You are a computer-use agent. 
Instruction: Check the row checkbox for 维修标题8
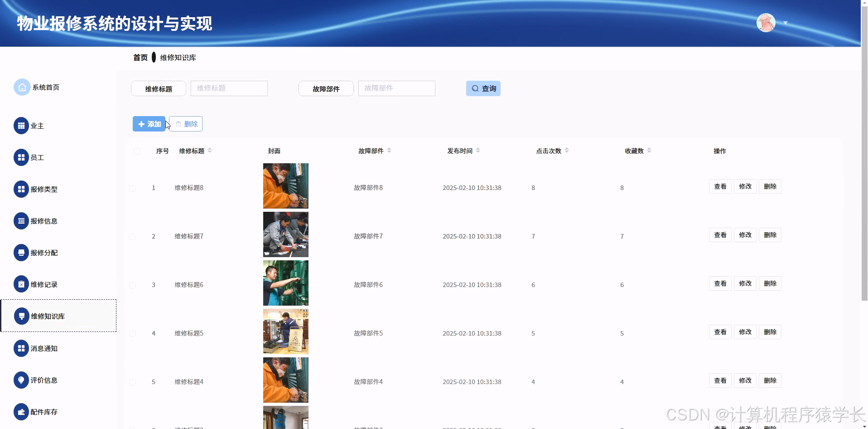coord(132,188)
